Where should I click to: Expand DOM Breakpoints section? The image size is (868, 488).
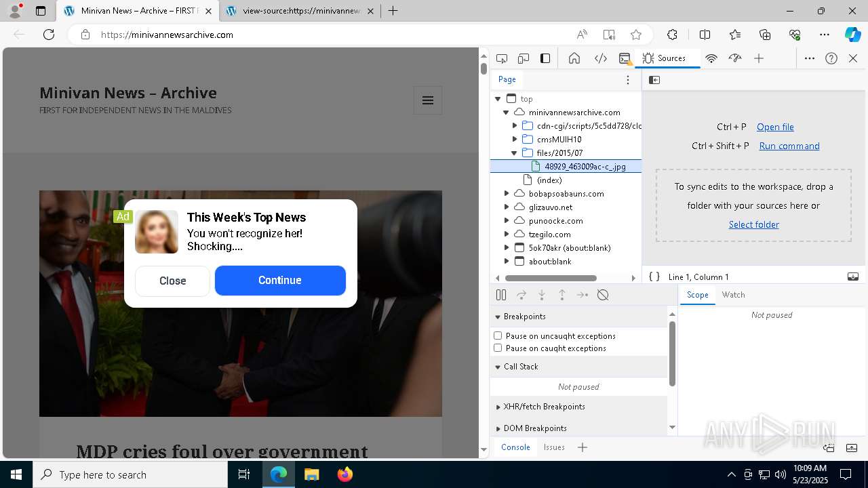pos(578,428)
